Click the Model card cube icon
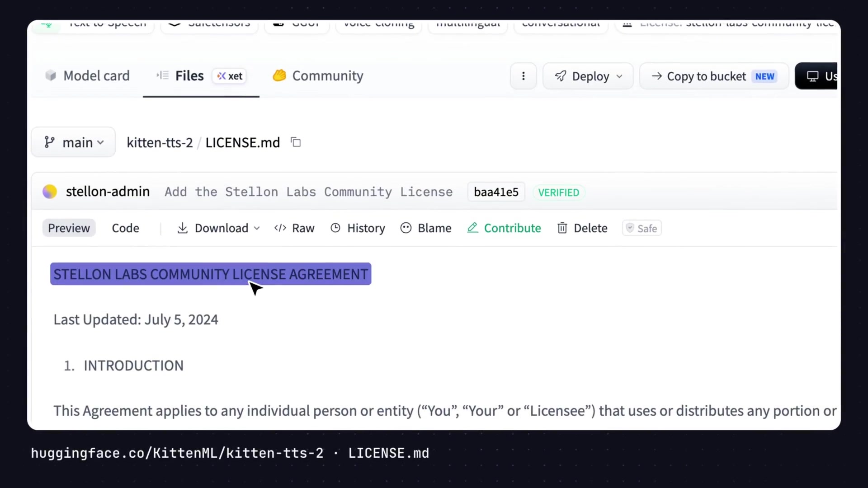The image size is (868, 488). click(x=51, y=75)
